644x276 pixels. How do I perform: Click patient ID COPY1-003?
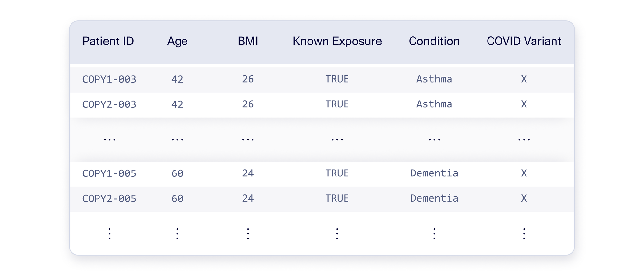109,79
